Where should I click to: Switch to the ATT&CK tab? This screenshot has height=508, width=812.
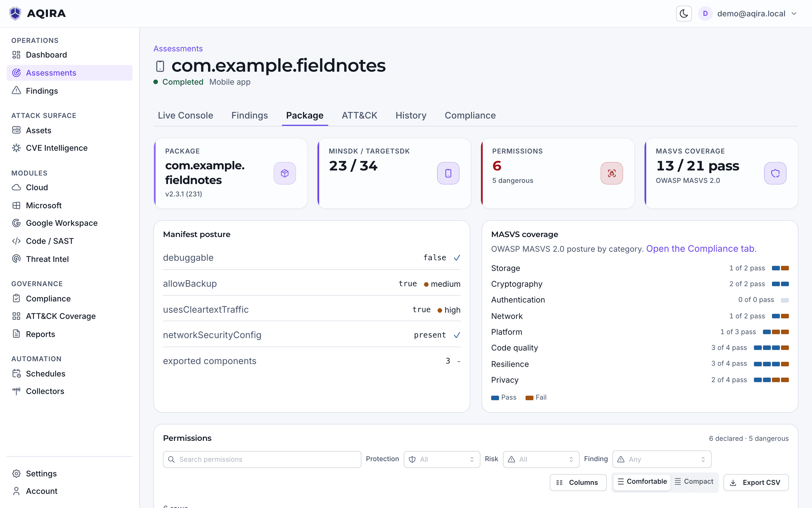coord(359,115)
